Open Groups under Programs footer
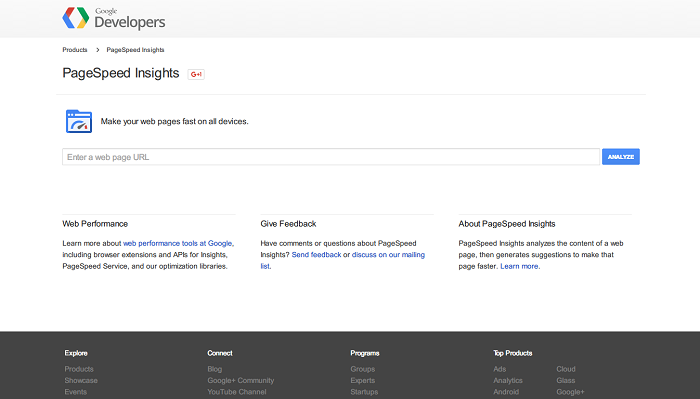The height and width of the screenshot is (399, 700). coord(362,369)
